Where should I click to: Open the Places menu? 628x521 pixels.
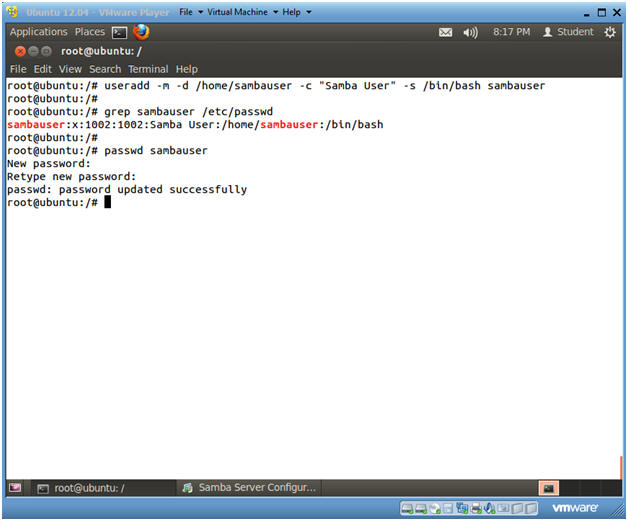pyautogui.click(x=90, y=32)
